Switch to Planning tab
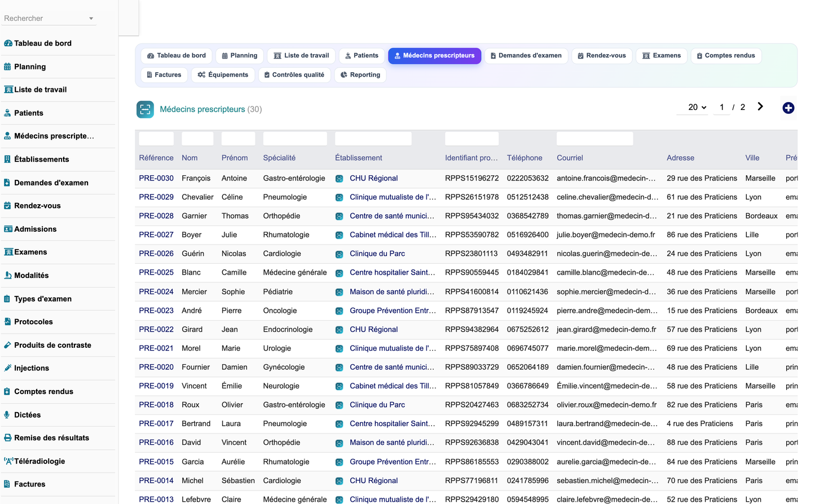The width and height of the screenshot is (815, 504). point(240,56)
